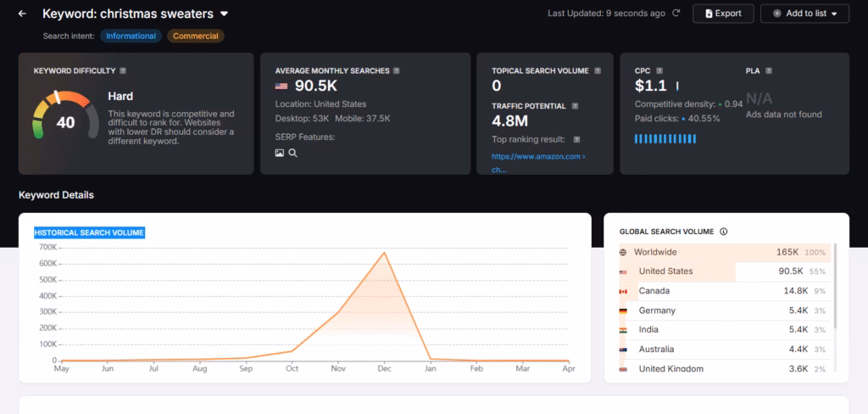Click the PLA info icon
This screenshot has height=414, width=868.
pyautogui.click(x=769, y=70)
